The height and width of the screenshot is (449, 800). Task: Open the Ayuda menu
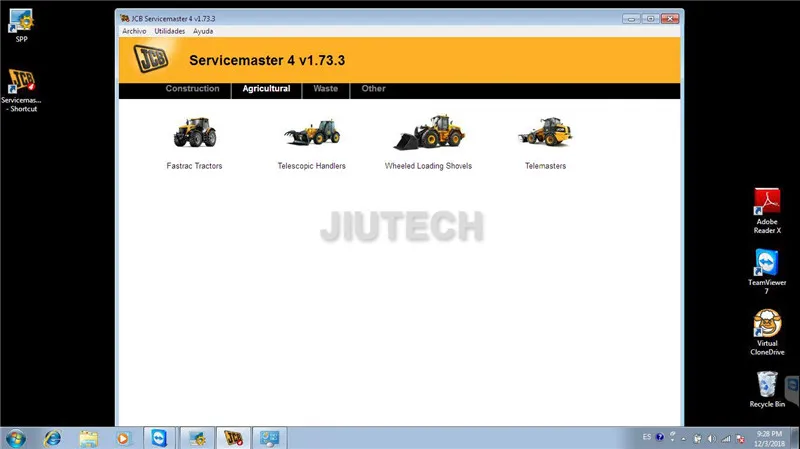coord(203,31)
